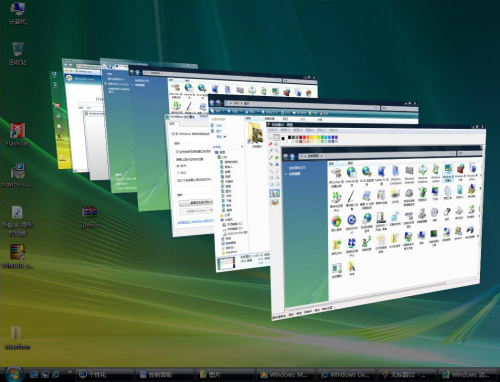Select the 左侧 radio button in Sidebar properties
500x382 pixels.
178,173
